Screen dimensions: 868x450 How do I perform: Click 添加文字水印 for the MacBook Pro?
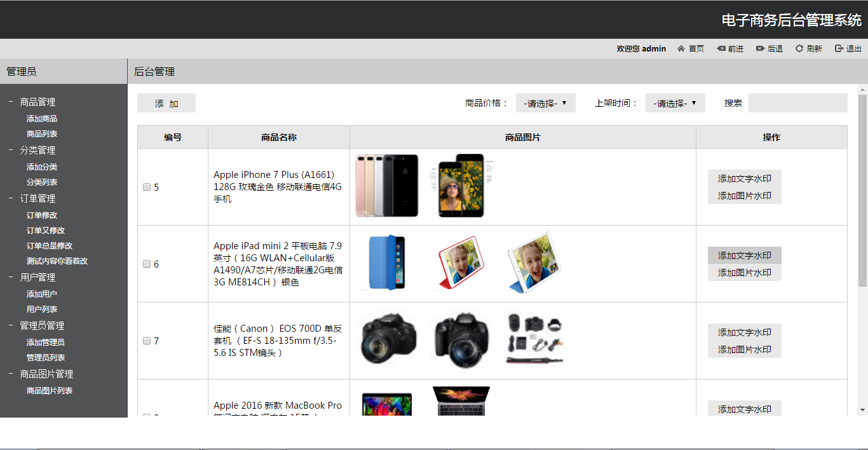pos(745,409)
